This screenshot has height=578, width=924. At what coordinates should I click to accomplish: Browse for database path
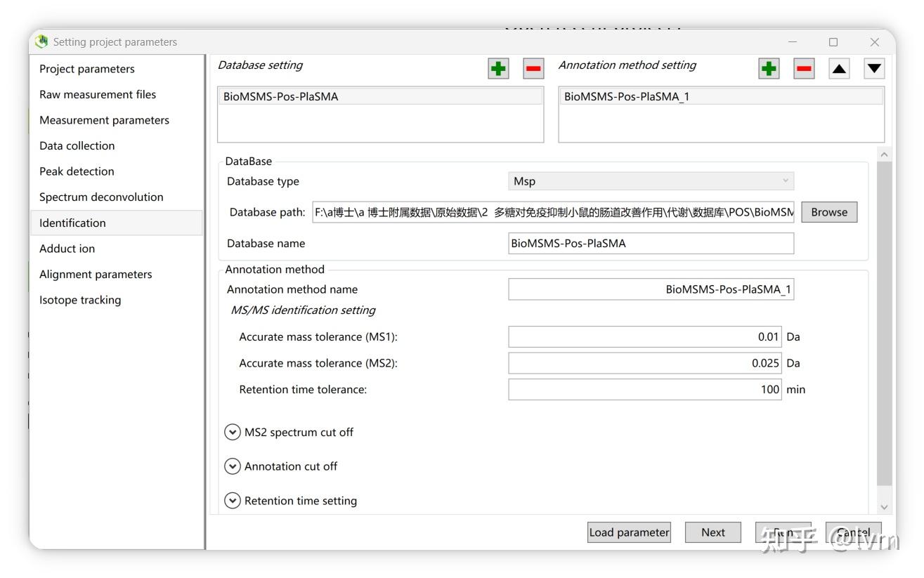pyautogui.click(x=829, y=212)
